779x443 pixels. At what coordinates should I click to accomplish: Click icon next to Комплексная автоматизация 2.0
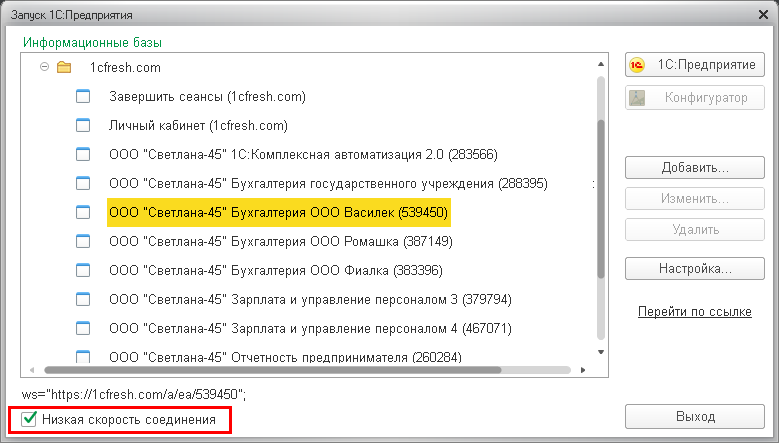84,155
